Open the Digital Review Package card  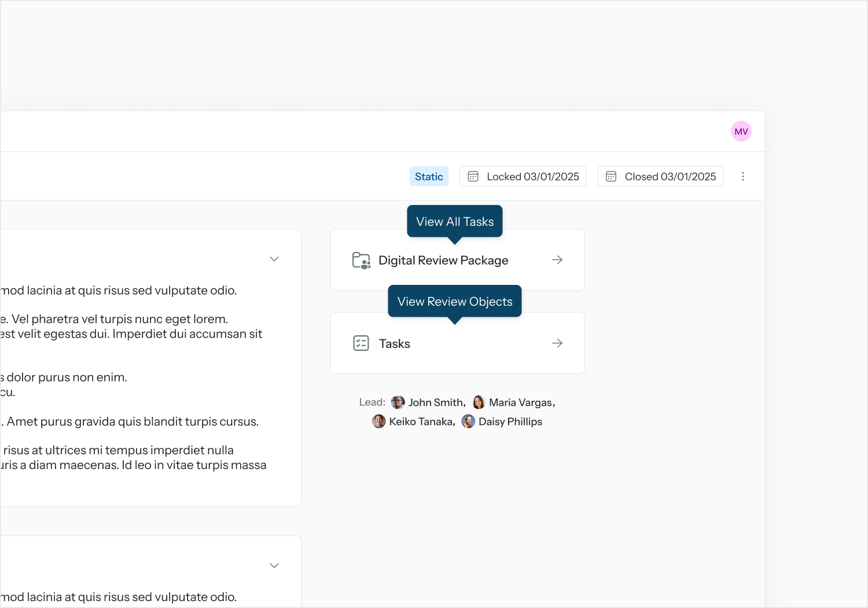(x=443, y=261)
